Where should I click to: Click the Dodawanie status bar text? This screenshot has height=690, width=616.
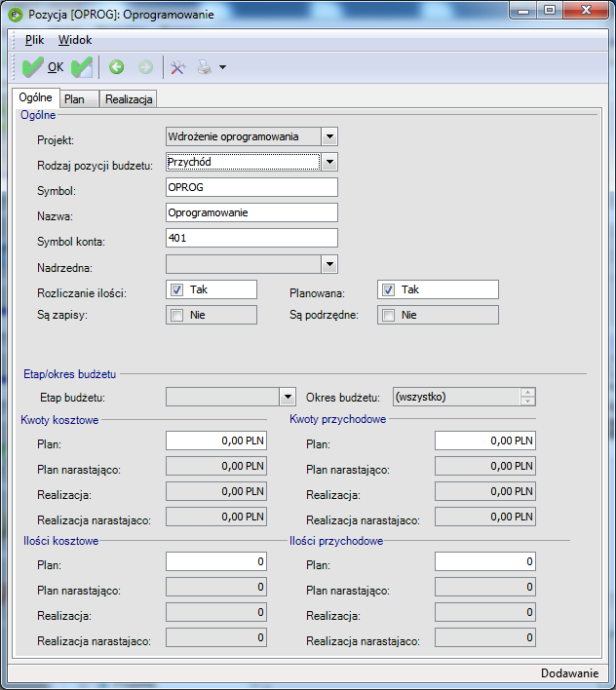pos(570,673)
